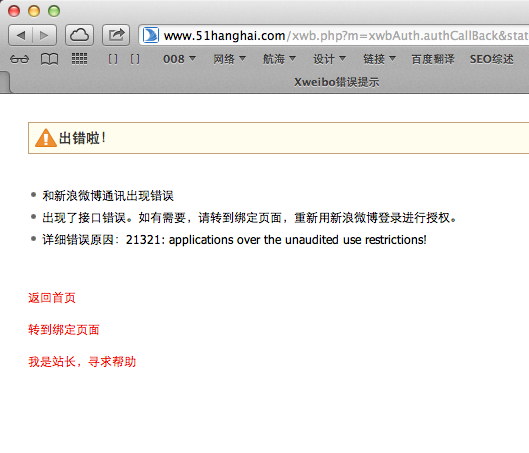Click the 出现了接口错误 message line
Viewport: 529px width, 453px height.
coord(249,218)
